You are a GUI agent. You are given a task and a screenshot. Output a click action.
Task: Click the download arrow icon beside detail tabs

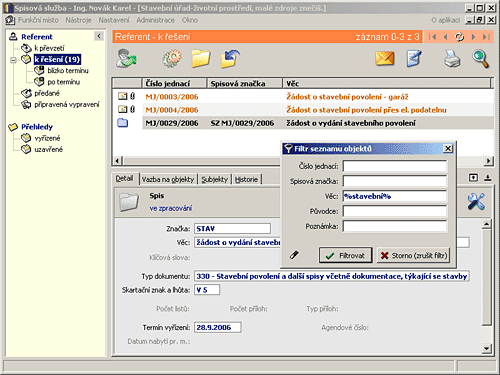(487, 178)
